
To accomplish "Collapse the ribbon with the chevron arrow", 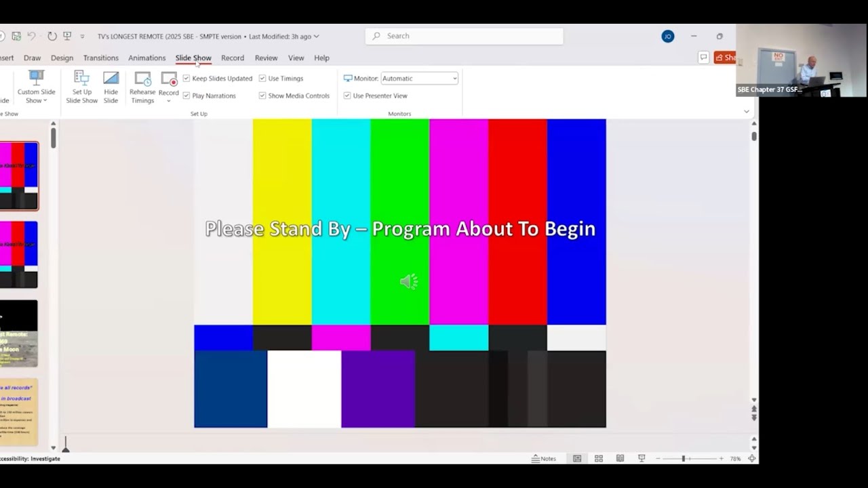I will (x=747, y=111).
